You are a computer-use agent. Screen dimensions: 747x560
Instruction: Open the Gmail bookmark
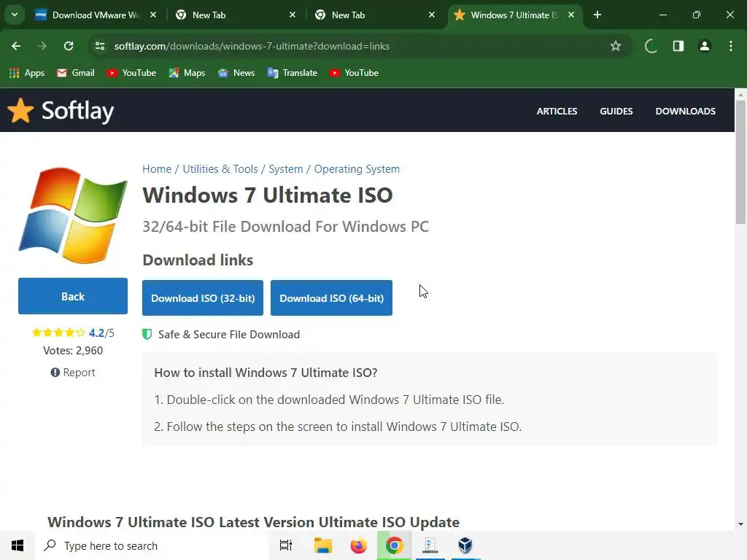pyautogui.click(x=76, y=73)
